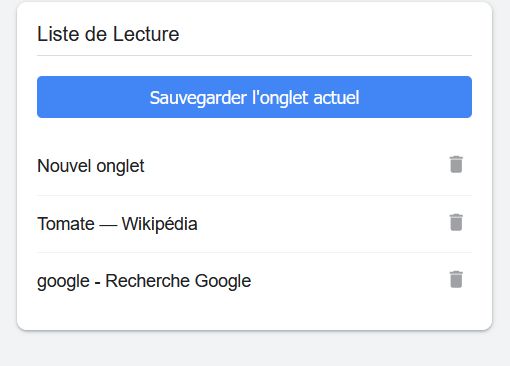510x366 pixels.
Task: Trash the first saved reading list item
Action: click(x=456, y=164)
